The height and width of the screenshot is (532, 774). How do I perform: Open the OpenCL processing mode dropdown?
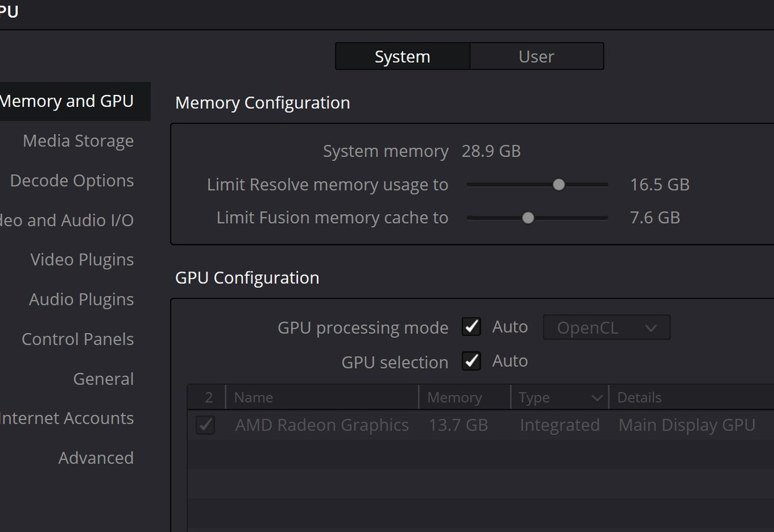click(607, 328)
